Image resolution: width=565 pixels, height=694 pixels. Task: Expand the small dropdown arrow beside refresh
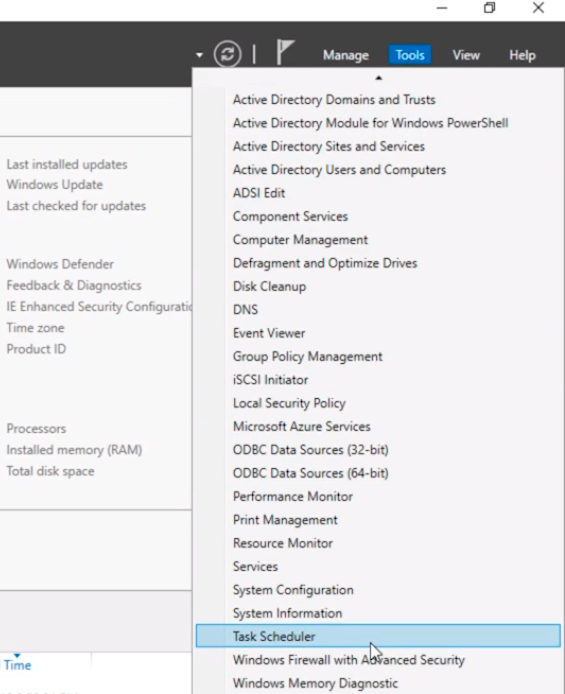click(x=200, y=55)
